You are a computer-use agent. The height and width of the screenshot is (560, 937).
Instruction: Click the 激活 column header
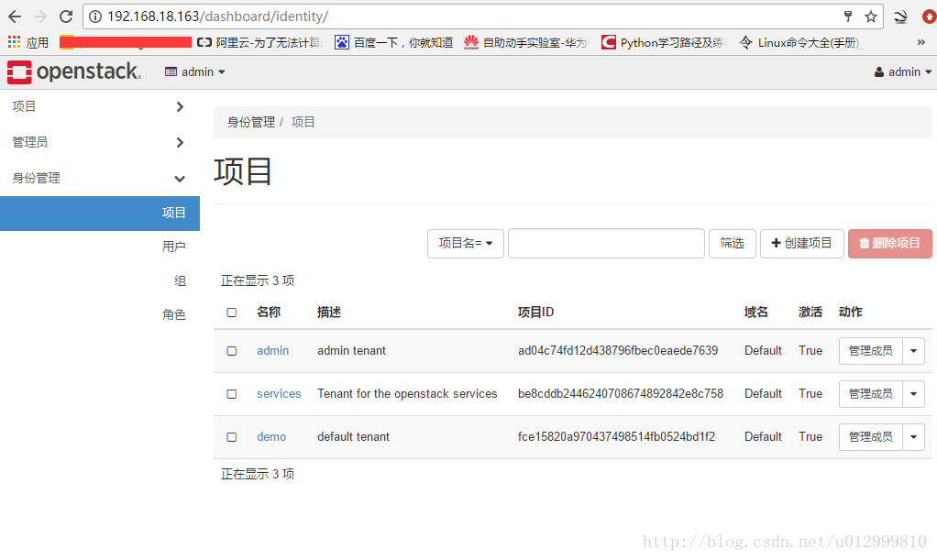(810, 312)
